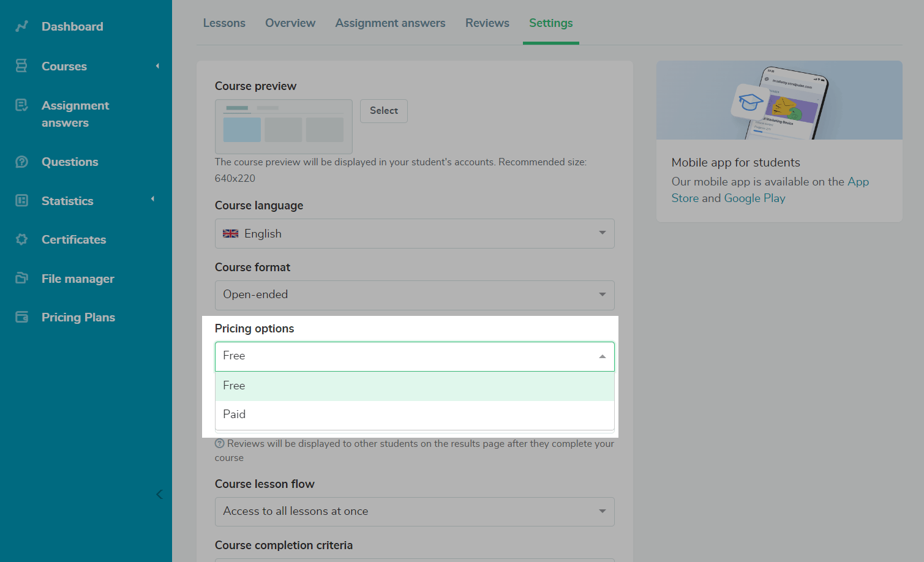Screen dimensions: 924x562
Task: Click the Pricing Plans wallet icon
Action: (21, 317)
